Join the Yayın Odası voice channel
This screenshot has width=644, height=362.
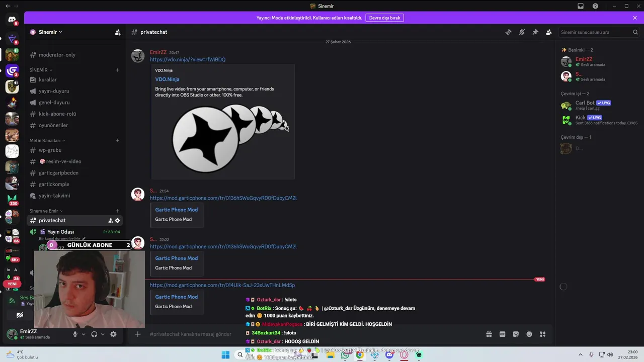point(75,232)
